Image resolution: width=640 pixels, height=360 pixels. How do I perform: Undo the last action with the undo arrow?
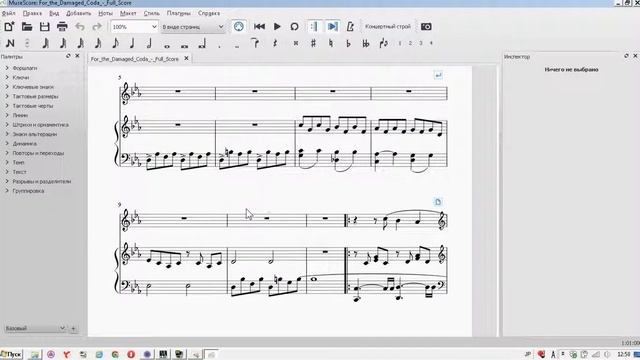(80, 27)
